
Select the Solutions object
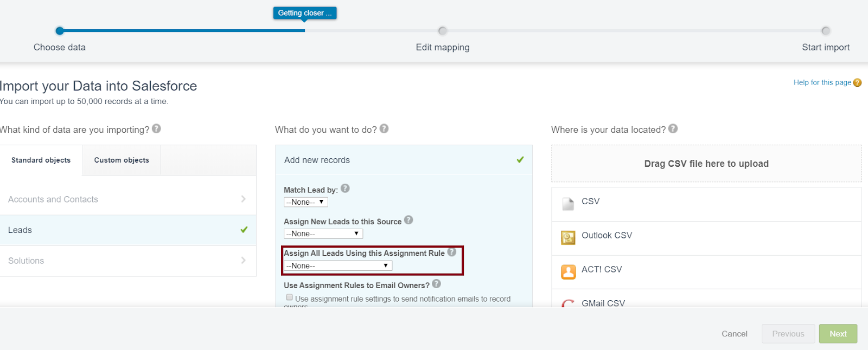(x=128, y=261)
